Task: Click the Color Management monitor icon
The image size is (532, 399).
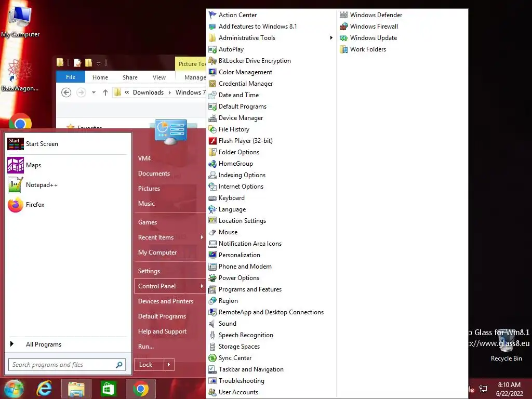Action: (x=212, y=72)
